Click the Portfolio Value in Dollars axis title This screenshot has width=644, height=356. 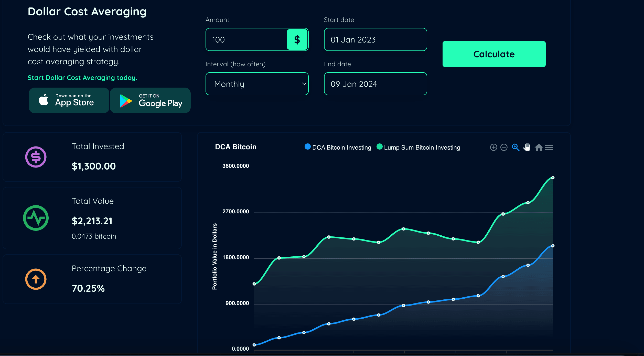[214, 257]
